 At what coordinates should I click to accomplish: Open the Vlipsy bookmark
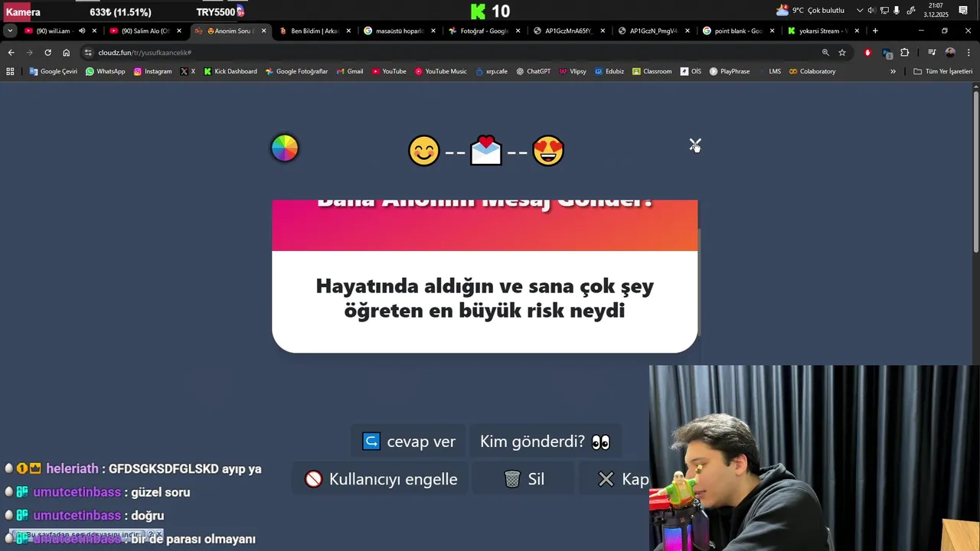pos(573,71)
